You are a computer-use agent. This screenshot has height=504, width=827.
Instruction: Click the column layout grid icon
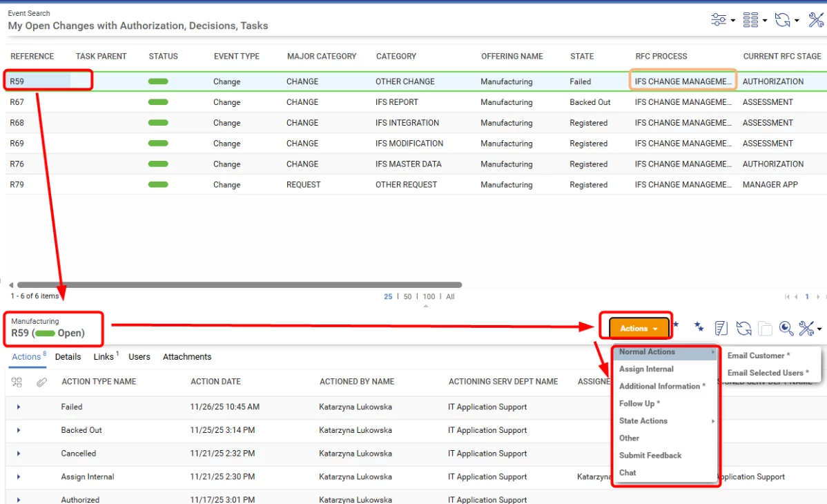pyautogui.click(x=751, y=20)
